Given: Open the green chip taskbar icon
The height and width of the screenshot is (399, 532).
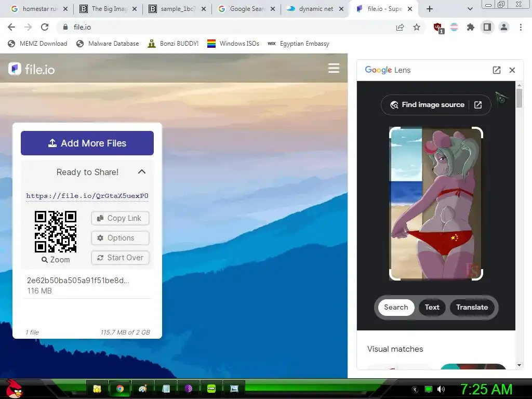Looking at the screenshot, I should (211, 389).
